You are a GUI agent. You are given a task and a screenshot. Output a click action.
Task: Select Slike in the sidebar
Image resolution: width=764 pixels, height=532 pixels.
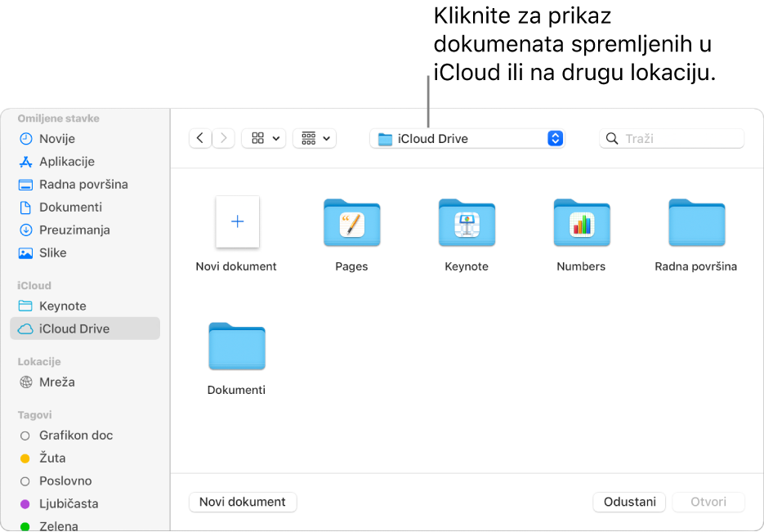point(85,253)
